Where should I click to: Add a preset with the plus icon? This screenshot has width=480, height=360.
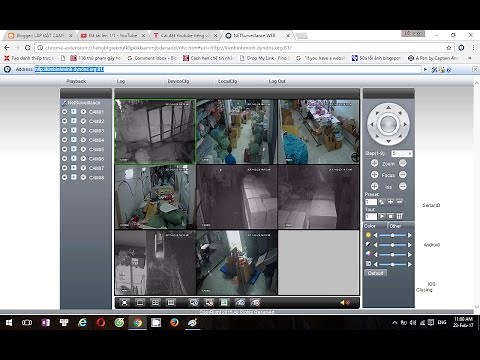390,202
